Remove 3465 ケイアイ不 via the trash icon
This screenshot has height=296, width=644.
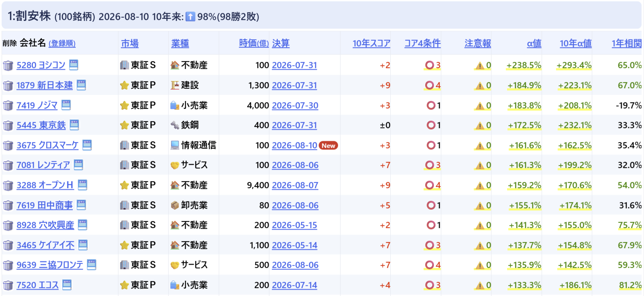pos(8,245)
